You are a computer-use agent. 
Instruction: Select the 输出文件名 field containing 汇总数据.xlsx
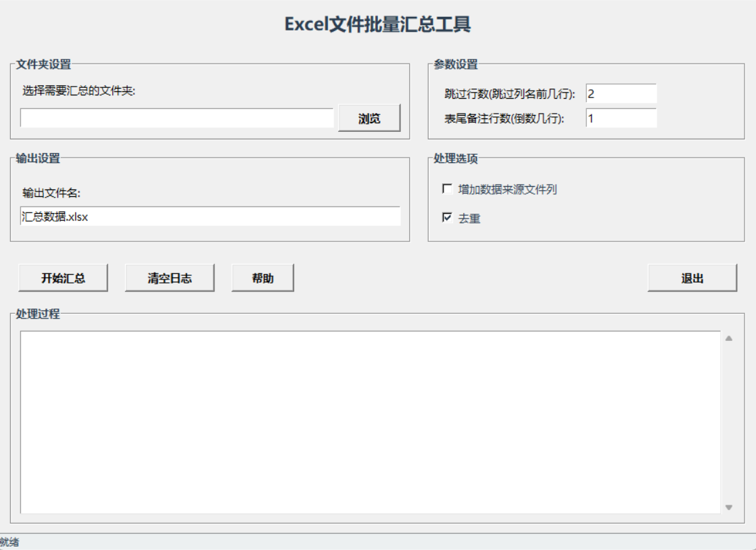(x=210, y=216)
